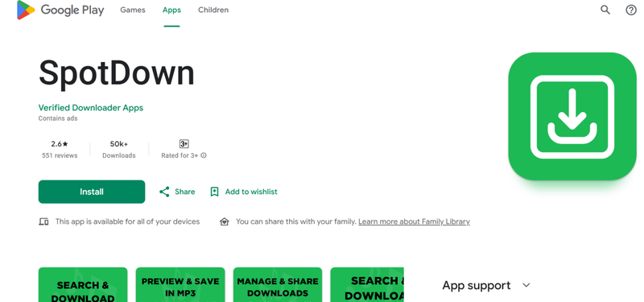644x302 pixels.
Task: Open Learn more about Family Library link
Action: pyautogui.click(x=414, y=222)
